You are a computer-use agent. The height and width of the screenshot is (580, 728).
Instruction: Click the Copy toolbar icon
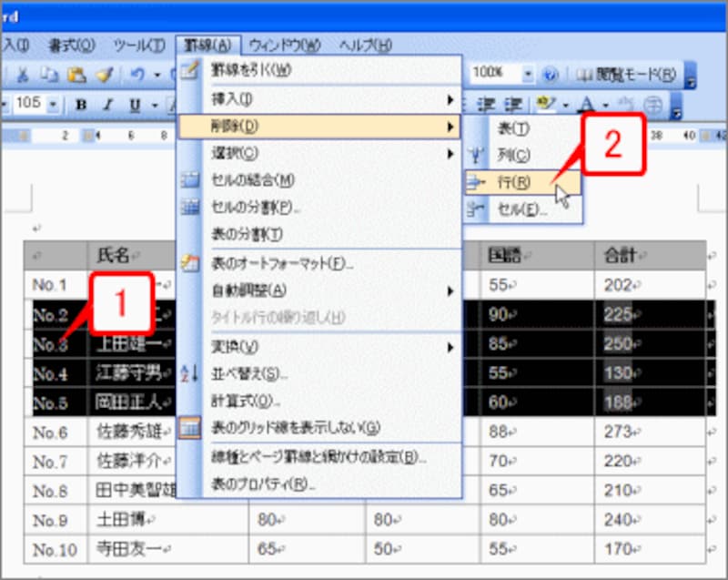coord(49,75)
